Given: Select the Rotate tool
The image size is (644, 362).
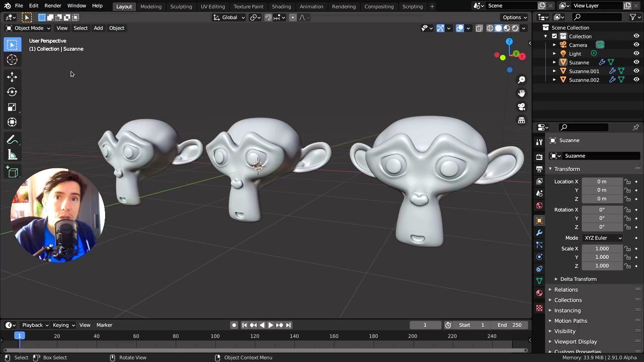Looking at the screenshot, I should point(12,92).
